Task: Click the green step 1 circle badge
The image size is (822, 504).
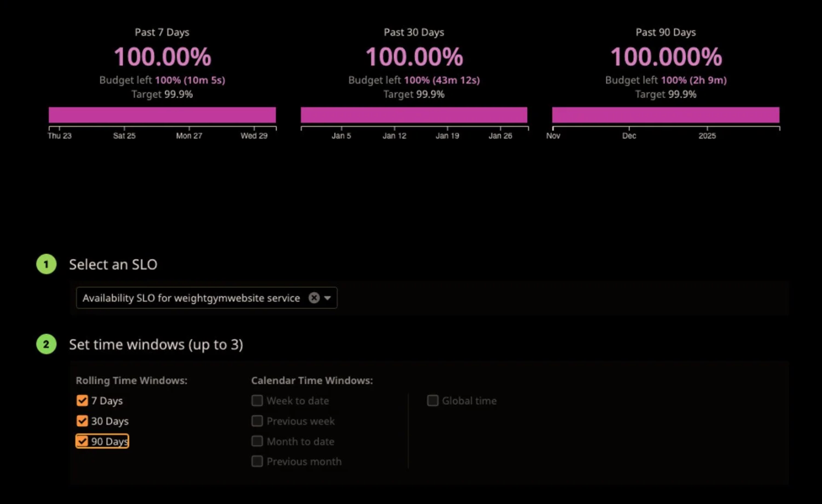Action: (46, 264)
